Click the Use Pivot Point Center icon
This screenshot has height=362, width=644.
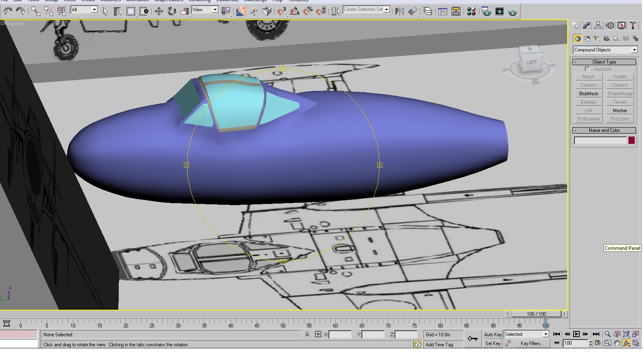point(226,11)
